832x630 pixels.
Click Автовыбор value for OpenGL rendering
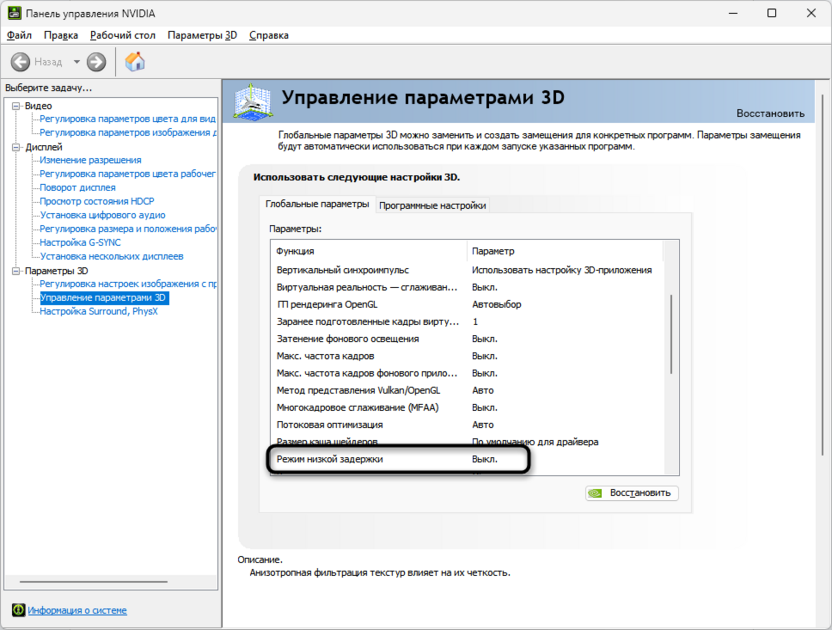(x=497, y=305)
